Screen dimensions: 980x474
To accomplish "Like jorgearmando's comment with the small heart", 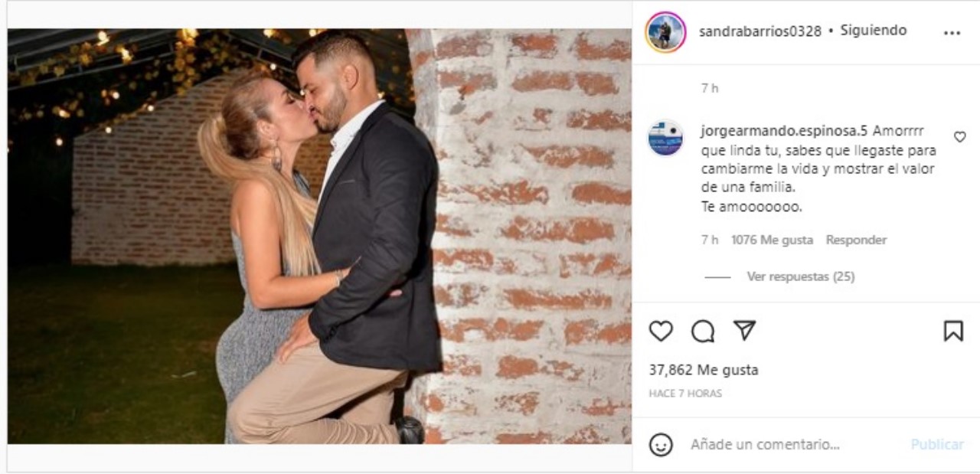I will (x=959, y=137).
